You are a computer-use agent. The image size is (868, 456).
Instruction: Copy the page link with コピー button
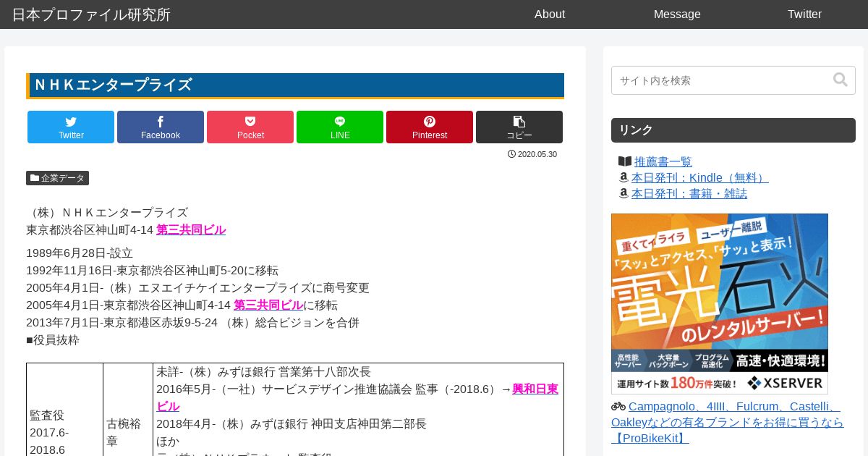pos(519,127)
